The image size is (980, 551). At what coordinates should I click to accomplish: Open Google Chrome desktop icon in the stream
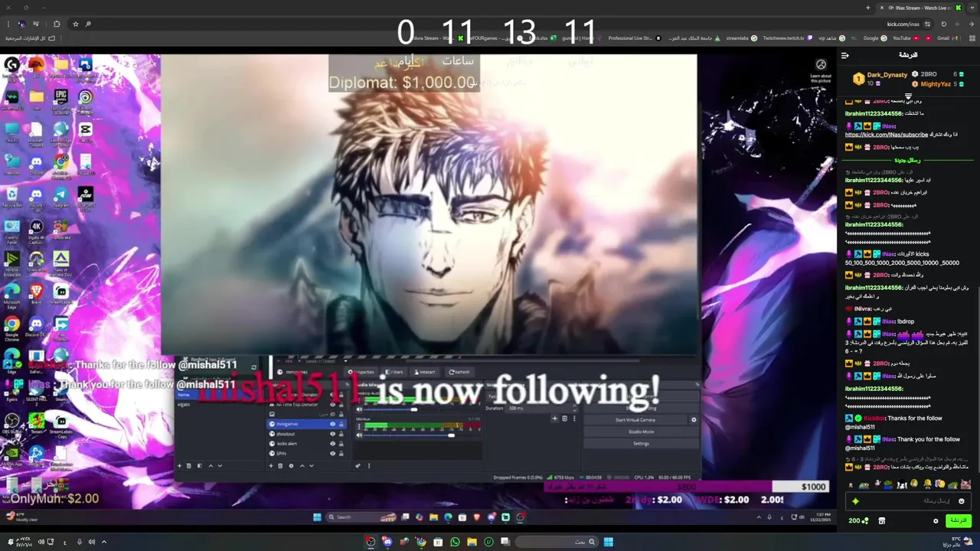[x=11, y=328]
